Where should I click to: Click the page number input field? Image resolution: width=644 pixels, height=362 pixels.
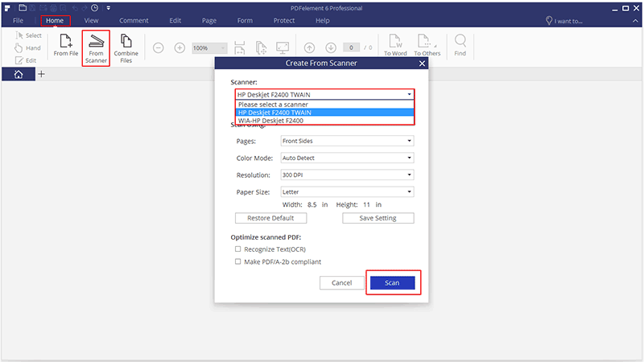coord(351,47)
